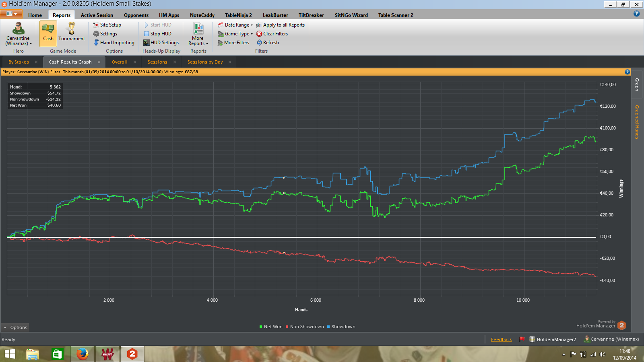The width and height of the screenshot is (644, 362).
Task: Open Hand Importing
Action: pos(114,43)
